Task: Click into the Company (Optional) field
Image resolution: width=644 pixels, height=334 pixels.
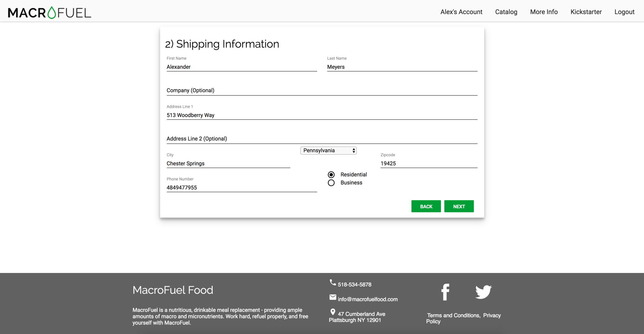Action: tap(322, 91)
